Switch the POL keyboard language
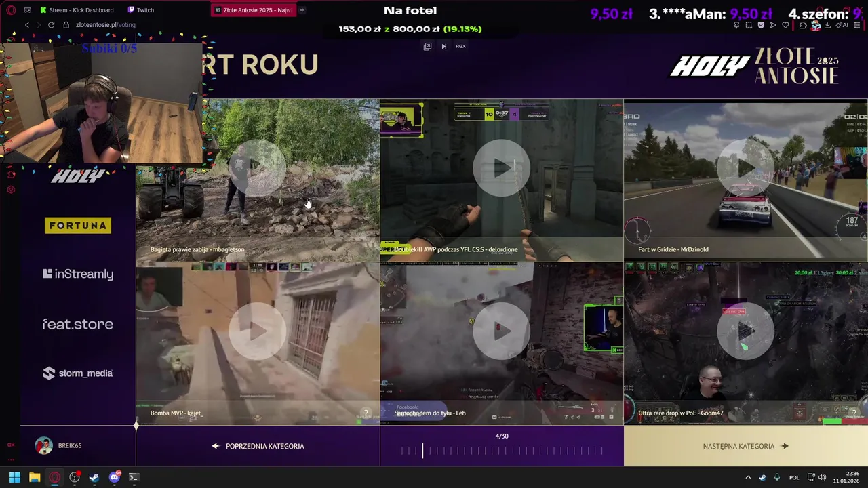Viewport: 868px width, 488px height. pyautogui.click(x=794, y=477)
